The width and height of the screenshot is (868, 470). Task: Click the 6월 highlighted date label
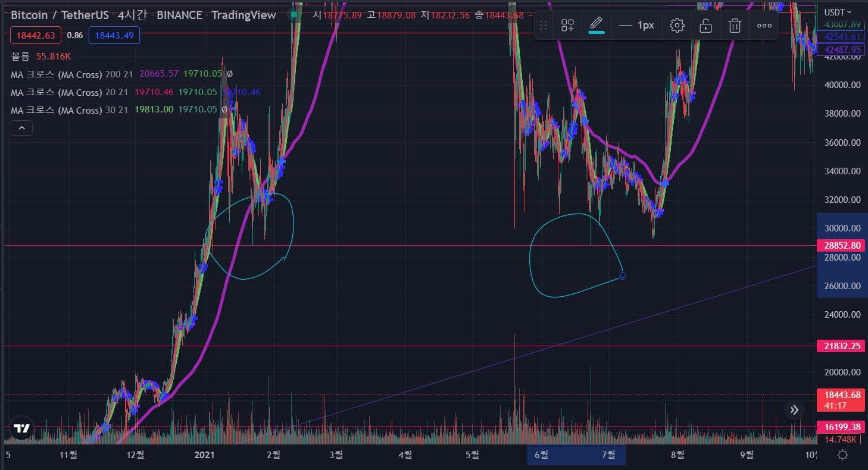pyautogui.click(x=541, y=455)
